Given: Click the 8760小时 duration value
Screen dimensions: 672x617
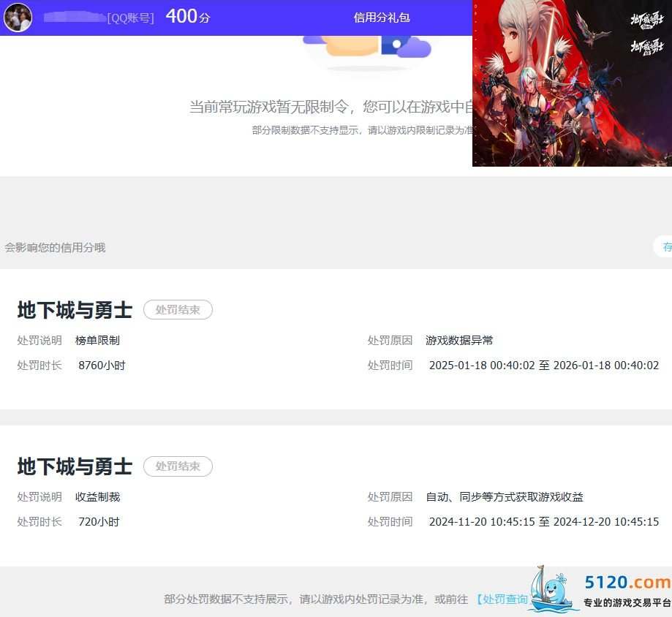Looking at the screenshot, I should (x=102, y=365).
